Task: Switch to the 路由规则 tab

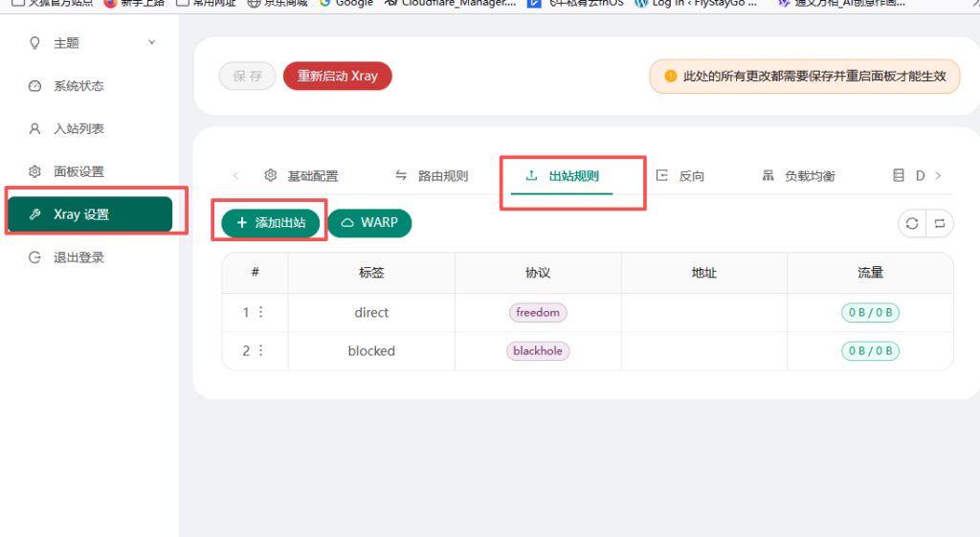Action: click(x=432, y=176)
